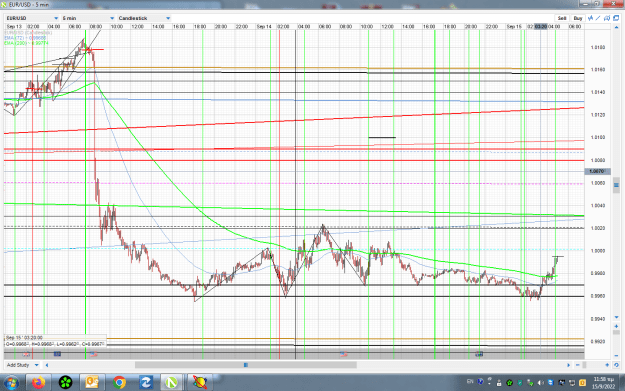Screen dimensions: 625x391
Task: Click the EU flag economic event marker
Action: [x=57, y=354]
